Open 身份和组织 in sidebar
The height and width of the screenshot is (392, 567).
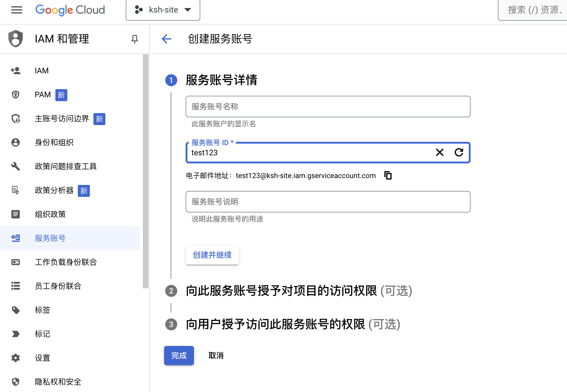70,142
